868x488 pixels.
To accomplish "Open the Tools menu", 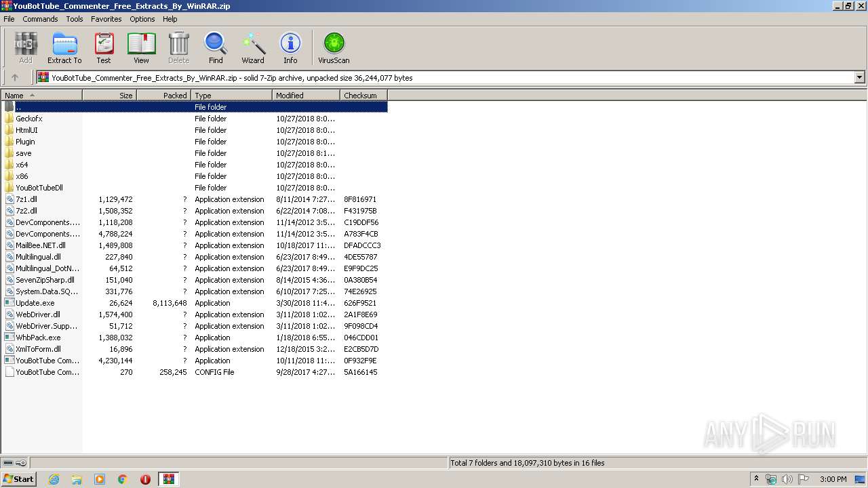I will 75,19.
